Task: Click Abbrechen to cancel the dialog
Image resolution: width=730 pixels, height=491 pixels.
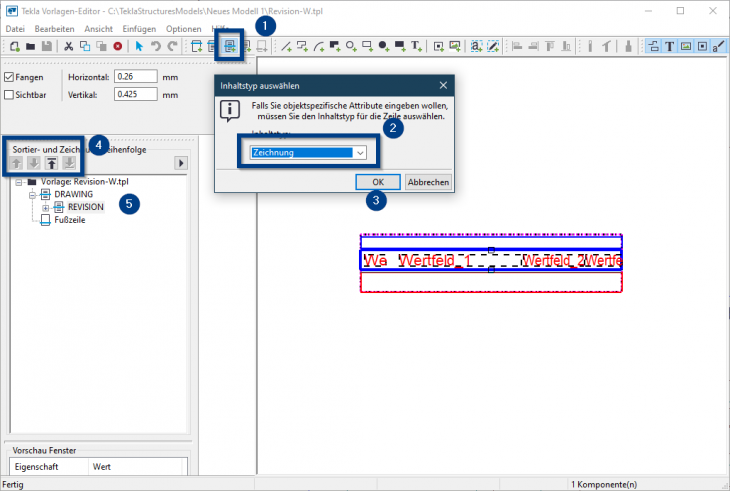Action: tap(428, 182)
